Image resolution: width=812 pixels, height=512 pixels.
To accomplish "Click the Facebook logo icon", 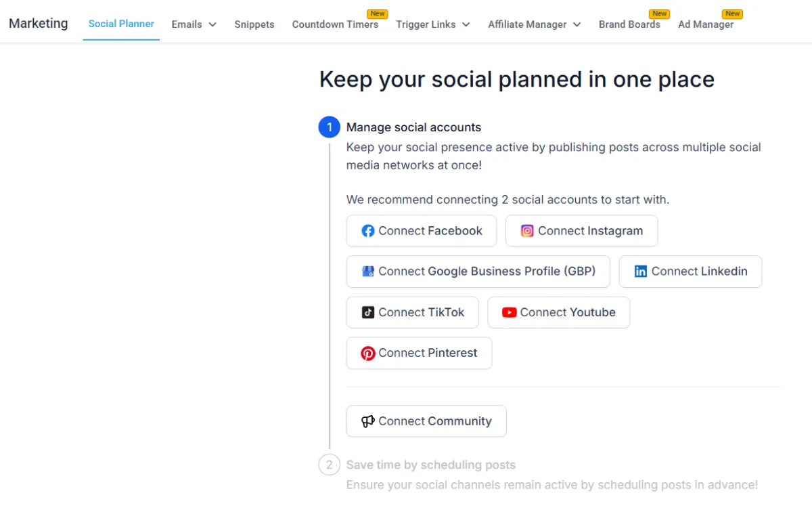I will [x=368, y=231].
